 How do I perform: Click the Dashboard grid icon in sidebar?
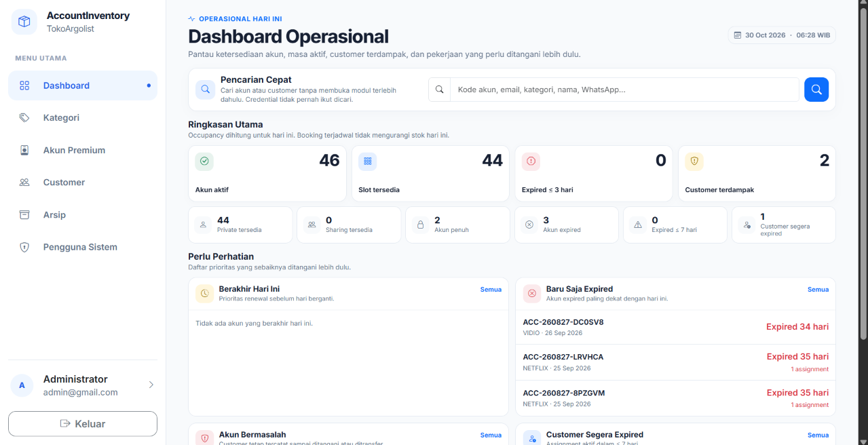(x=24, y=85)
